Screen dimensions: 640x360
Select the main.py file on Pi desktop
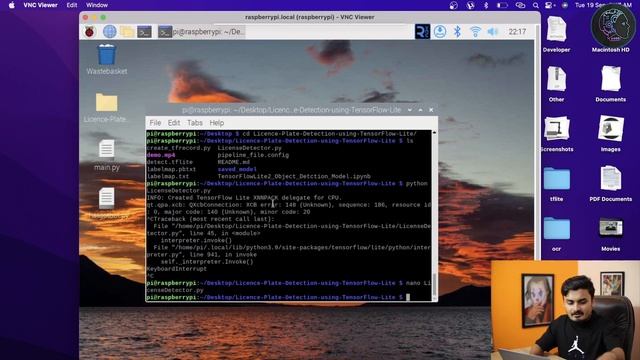107,156
